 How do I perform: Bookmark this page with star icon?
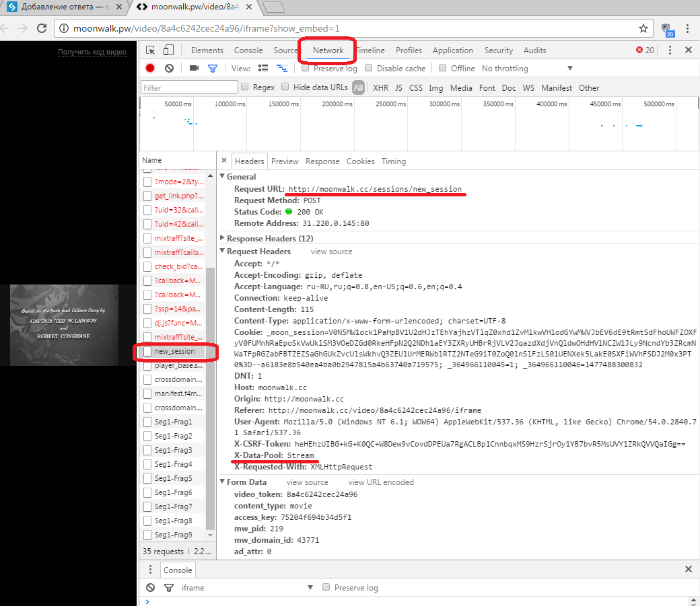coord(643,29)
